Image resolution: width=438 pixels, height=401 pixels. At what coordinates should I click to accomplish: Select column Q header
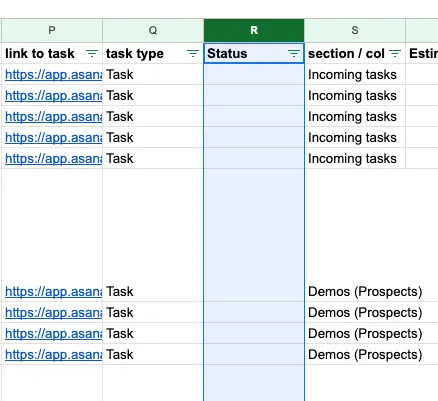[x=153, y=30]
